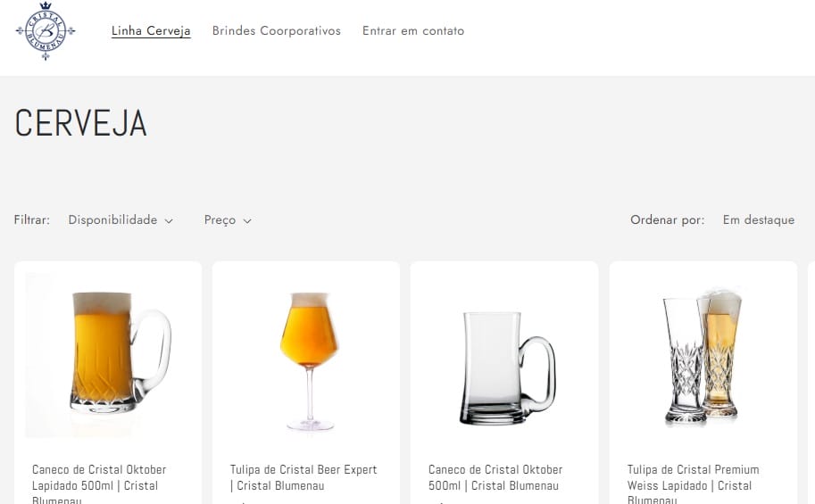Open the Linha Cerveja menu item

[x=151, y=31]
